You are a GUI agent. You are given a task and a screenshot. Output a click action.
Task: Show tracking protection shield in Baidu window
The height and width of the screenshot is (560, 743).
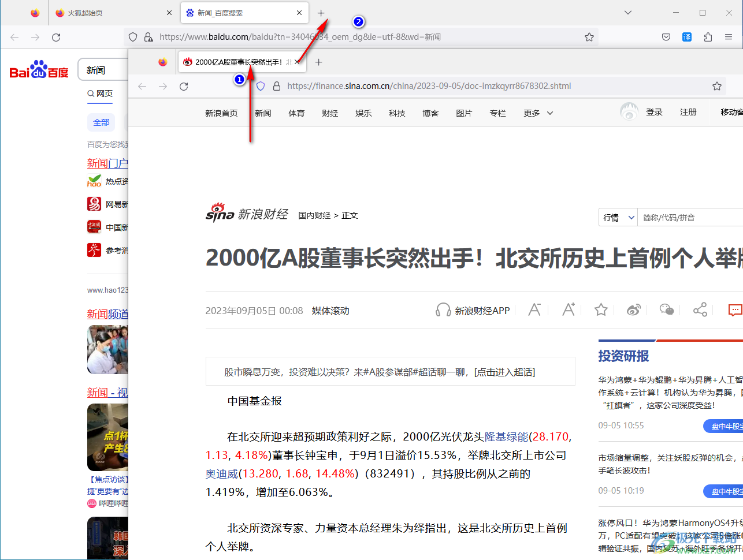click(133, 37)
